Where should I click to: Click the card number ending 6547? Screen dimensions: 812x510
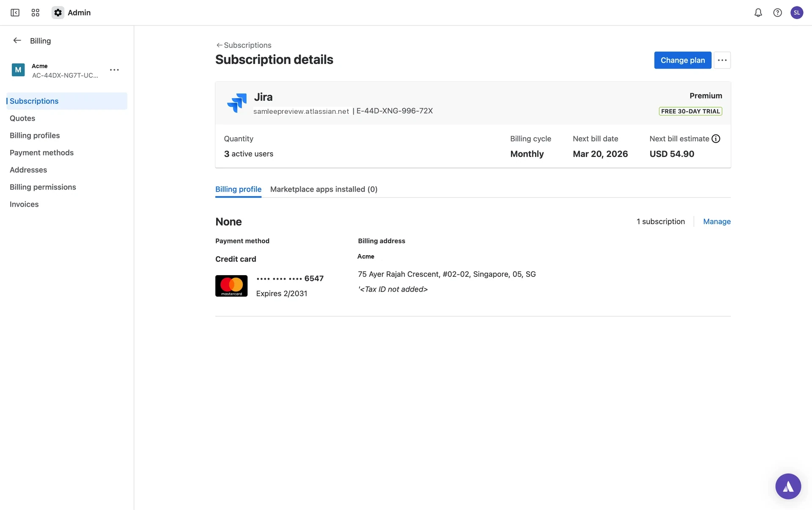(x=290, y=278)
